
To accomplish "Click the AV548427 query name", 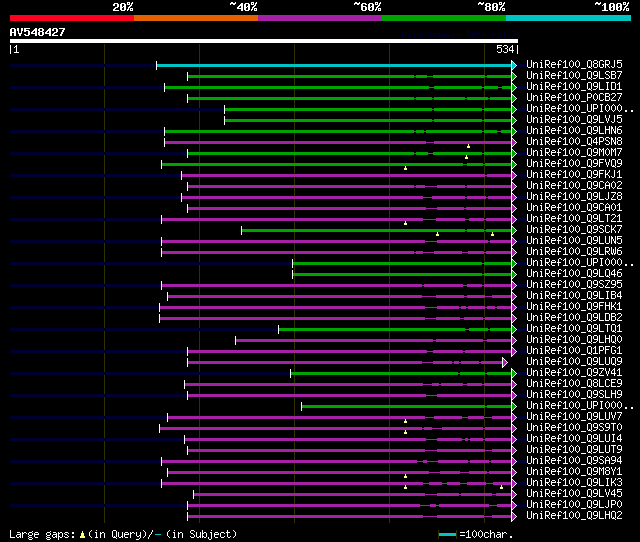I will pos(38,32).
